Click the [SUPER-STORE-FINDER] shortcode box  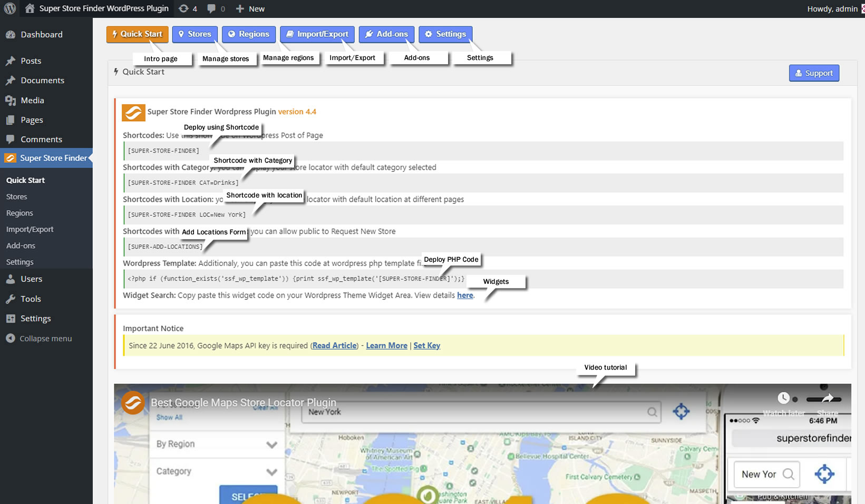pyautogui.click(x=483, y=151)
